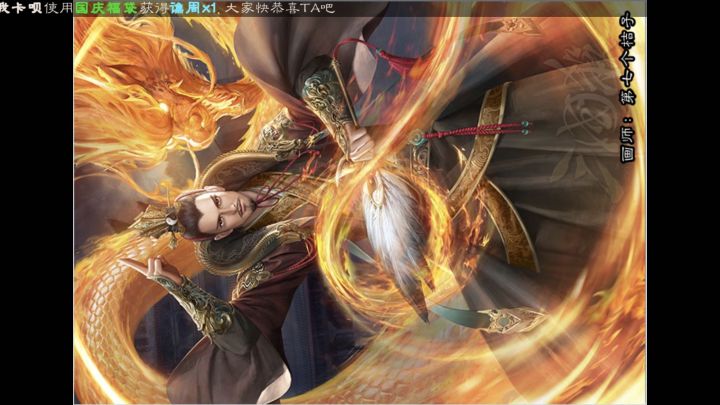Click the blue 谯周x1 reward text
This screenshot has height=405, width=720.
pos(192,8)
